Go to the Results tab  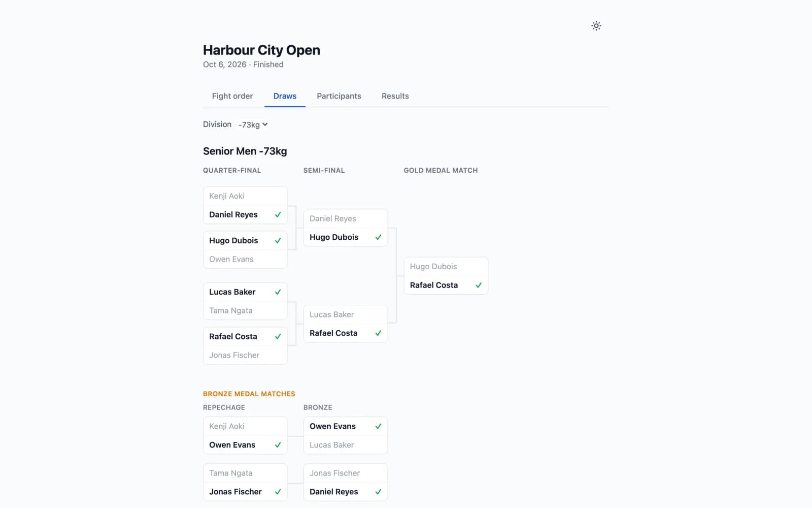click(395, 96)
